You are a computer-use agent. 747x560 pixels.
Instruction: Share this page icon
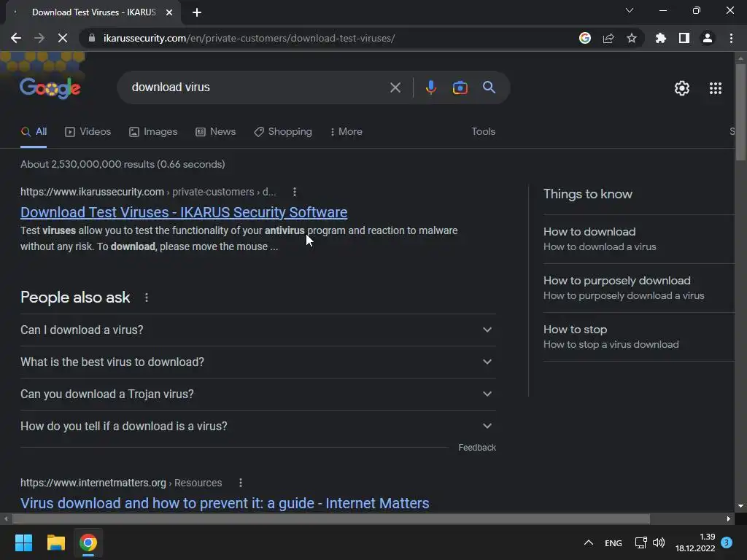point(608,38)
